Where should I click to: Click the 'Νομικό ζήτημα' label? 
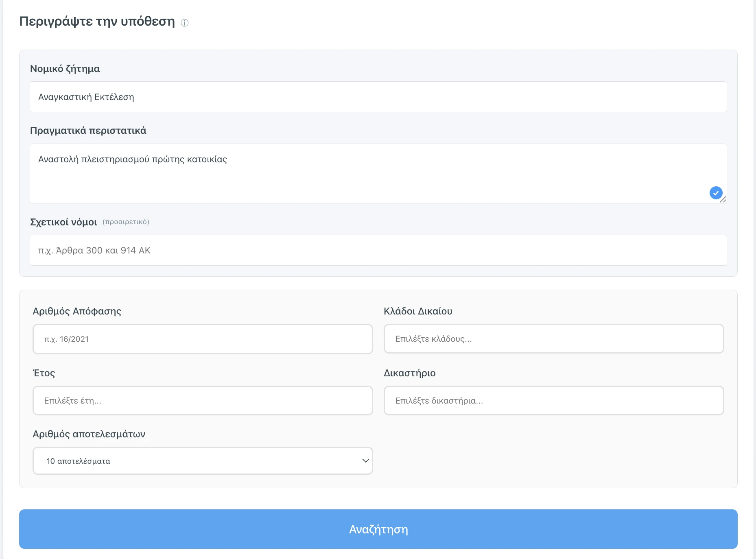(65, 69)
